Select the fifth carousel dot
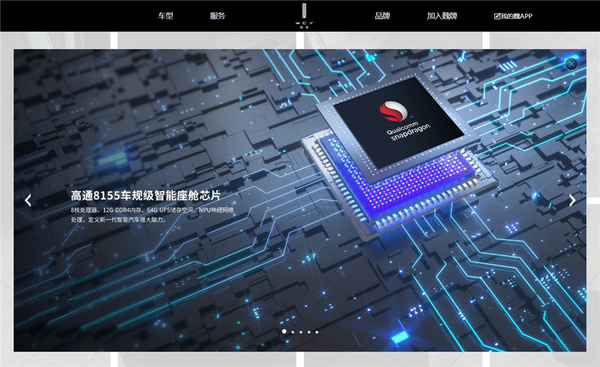 coord(317,332)
